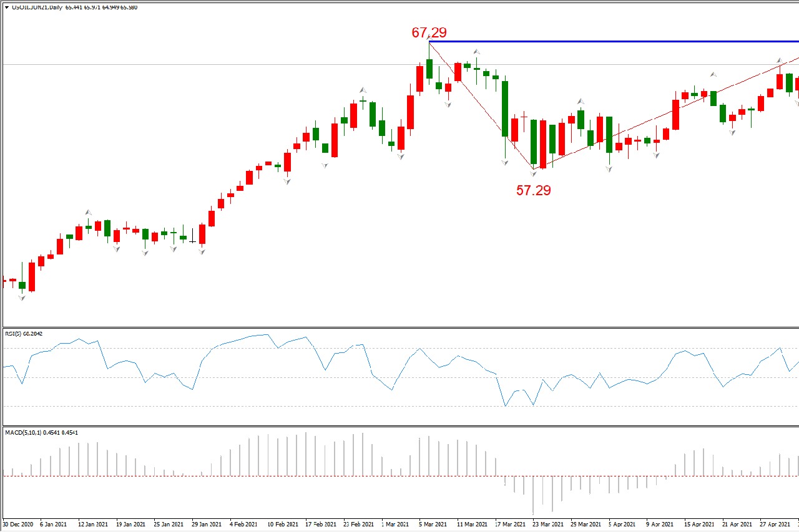Image resolution: width=799 pixels, height=532 pixels.
Task: Open the chart dropdown triangle beside USOIL.JUN21
Action: pos(6,7)
